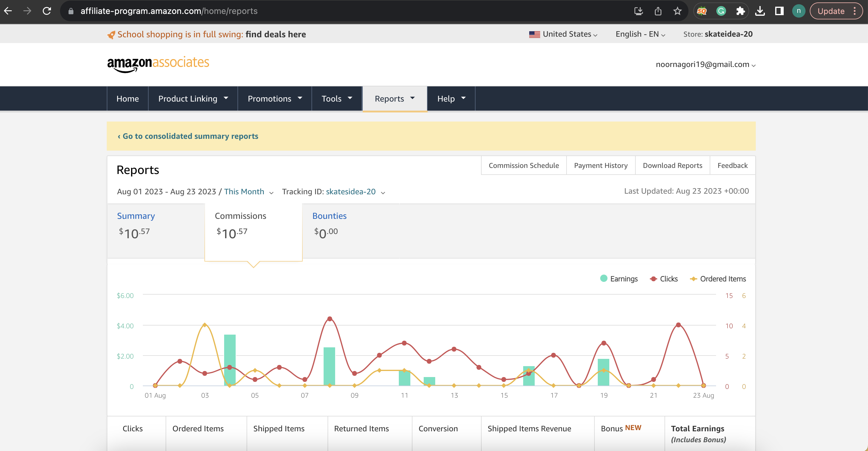Go to consolidated summary reports link
The width and height of the screenshot is (868, 451).
coord(188,136)
